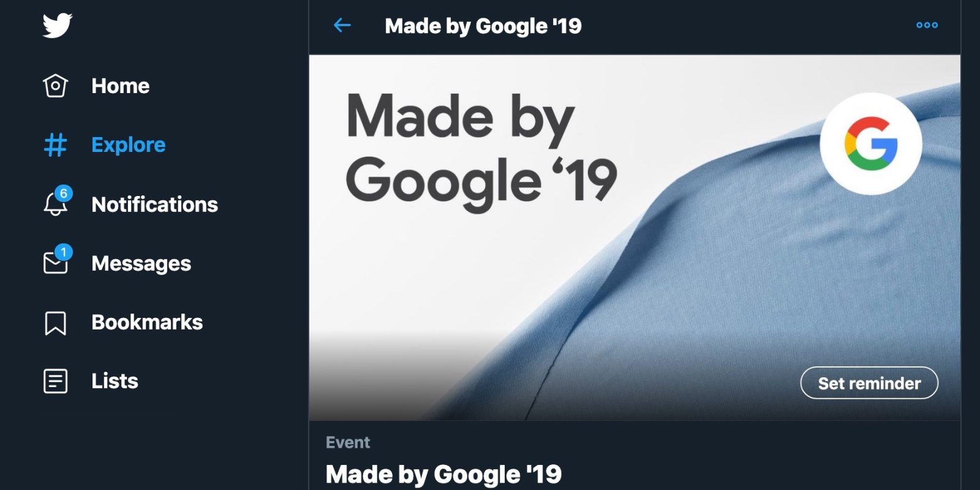Viewport: 980px width, 490px height.
Task: Open the three-dot more options menu
Action: 927,25
